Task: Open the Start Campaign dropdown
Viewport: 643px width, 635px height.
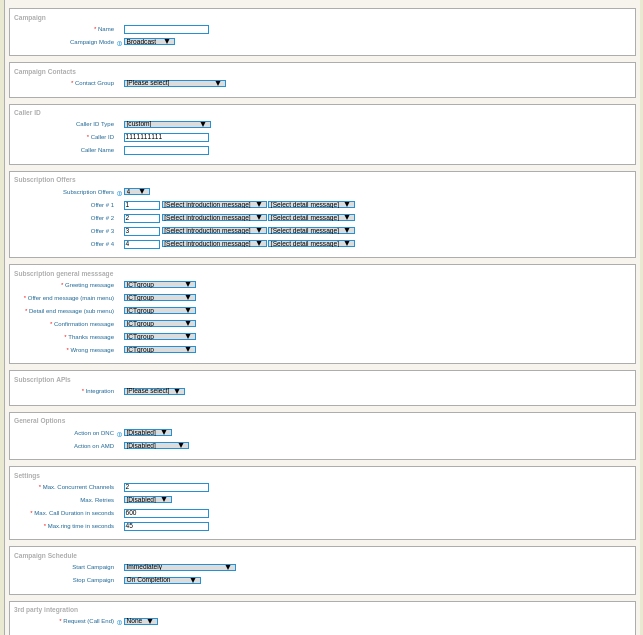Action: pos(180,567)
